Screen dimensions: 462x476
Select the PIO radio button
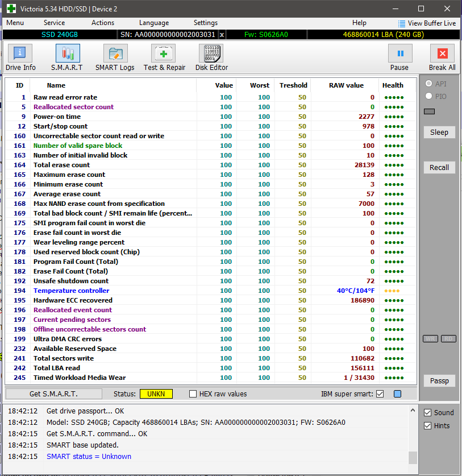(428, 96)
